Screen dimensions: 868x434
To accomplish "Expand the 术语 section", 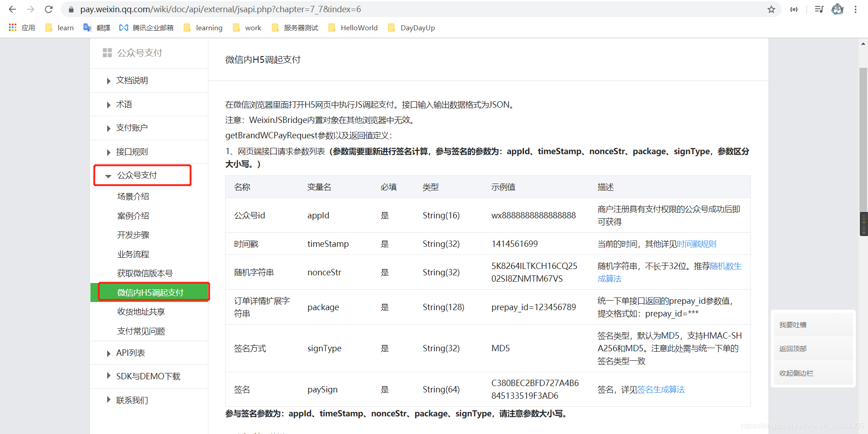I will 149,104.
